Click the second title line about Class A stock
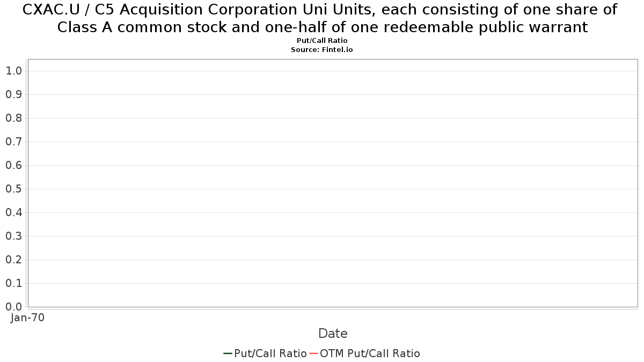The image size is (644, 362). pyautogui.click(x=322, y=27)
